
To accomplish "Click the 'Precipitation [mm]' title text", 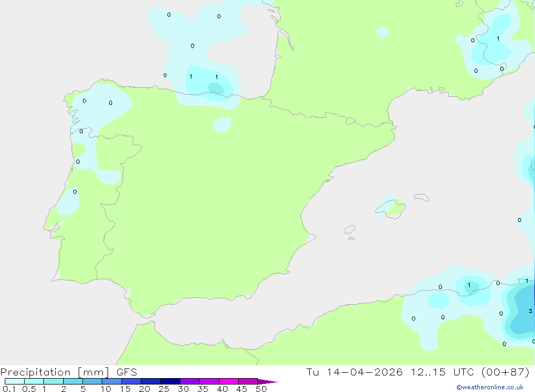I will [55, 372].
